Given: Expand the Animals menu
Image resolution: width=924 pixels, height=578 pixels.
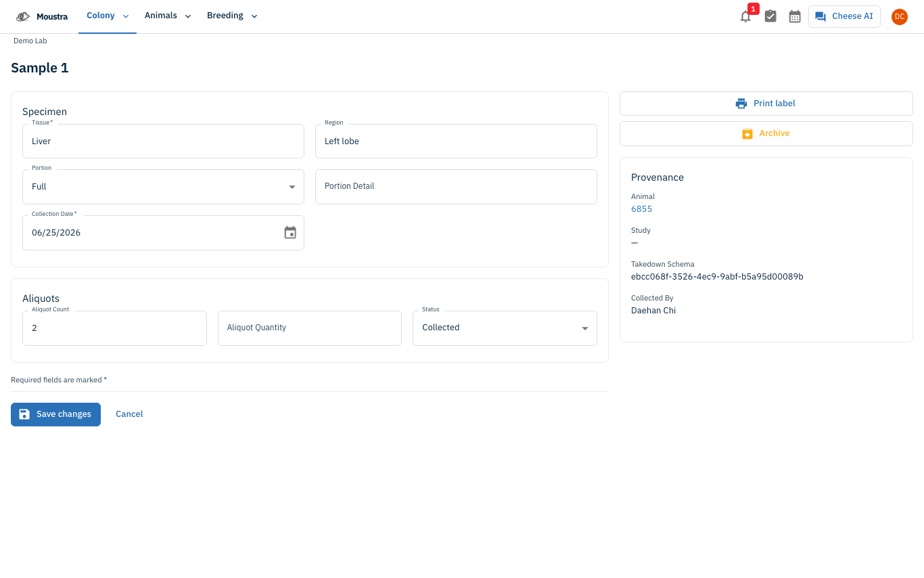Looking at the screenshot, I should 168,16.
